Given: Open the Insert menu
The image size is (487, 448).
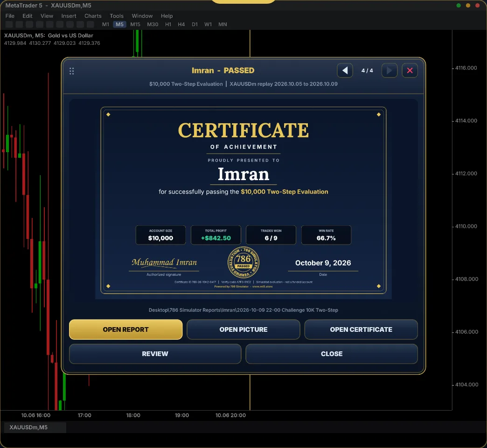Looking at the screenshot, I should click(69, 16).
